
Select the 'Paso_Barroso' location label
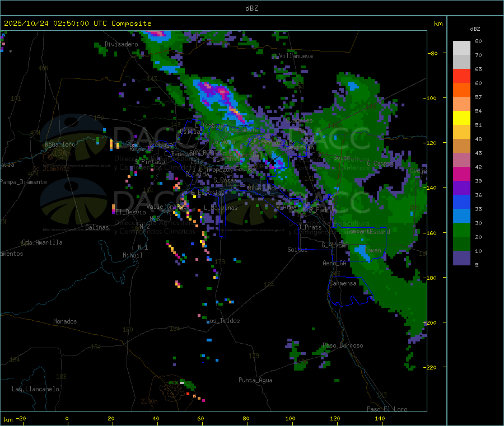(343, 345)
